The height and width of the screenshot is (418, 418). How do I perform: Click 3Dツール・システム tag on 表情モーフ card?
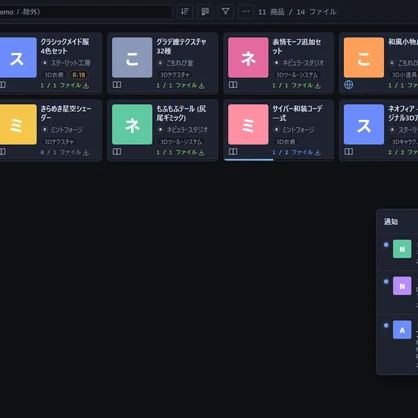297,75
